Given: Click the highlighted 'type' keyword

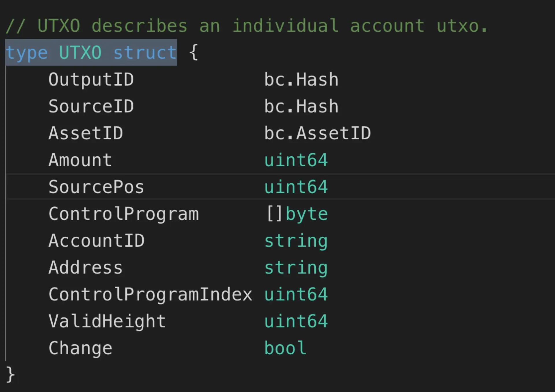Looking at the screenshot, I should [27, 53].
